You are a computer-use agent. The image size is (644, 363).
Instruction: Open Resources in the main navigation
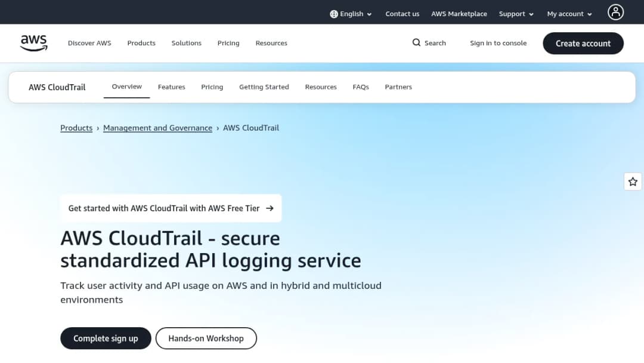[271, 43]
